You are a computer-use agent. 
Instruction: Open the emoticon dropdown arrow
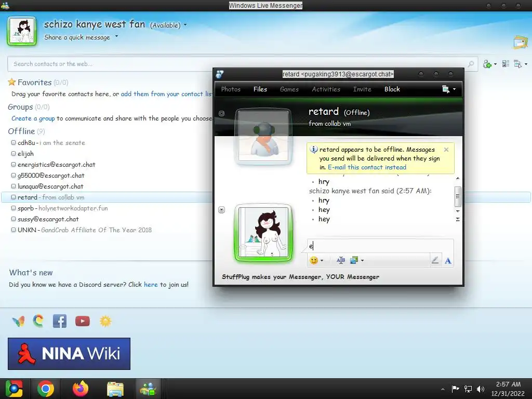point(322,261)
